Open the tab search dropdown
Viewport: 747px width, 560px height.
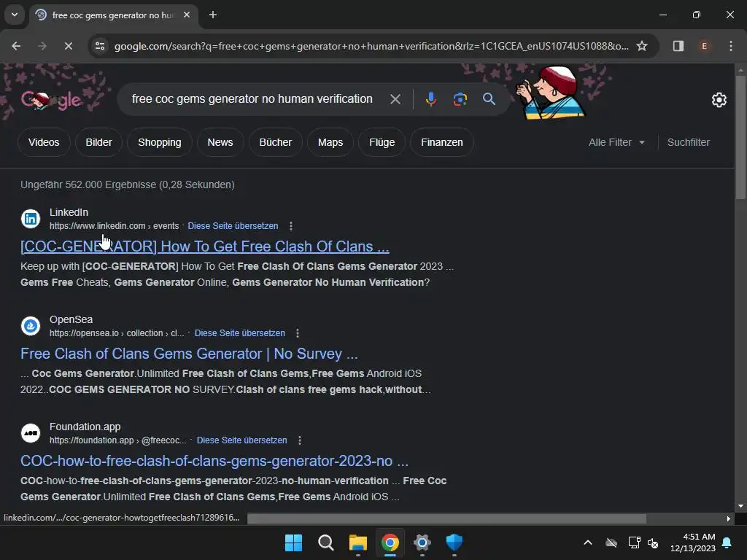(x=15, y=15)
